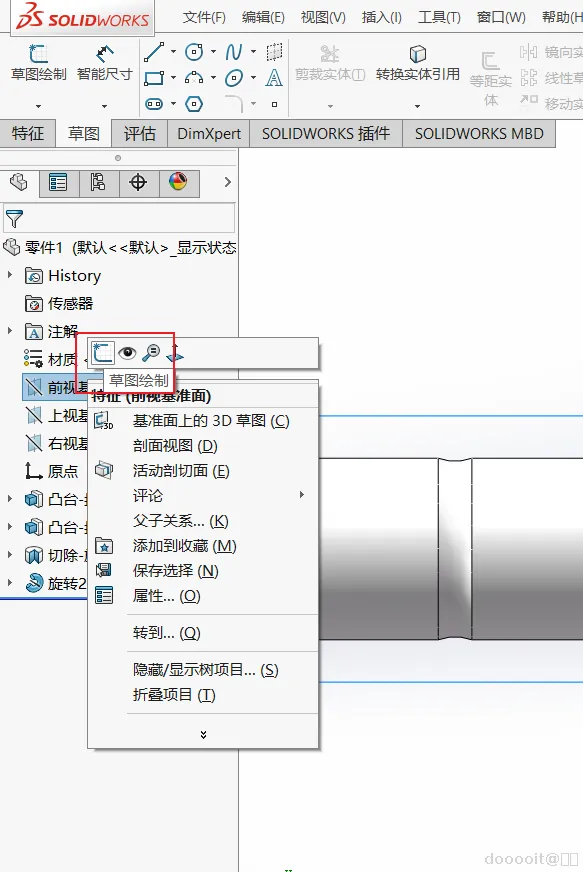Toggle plane visibility with the eye icon
Viewport: 583px width, 872px height.
[127, 353]
